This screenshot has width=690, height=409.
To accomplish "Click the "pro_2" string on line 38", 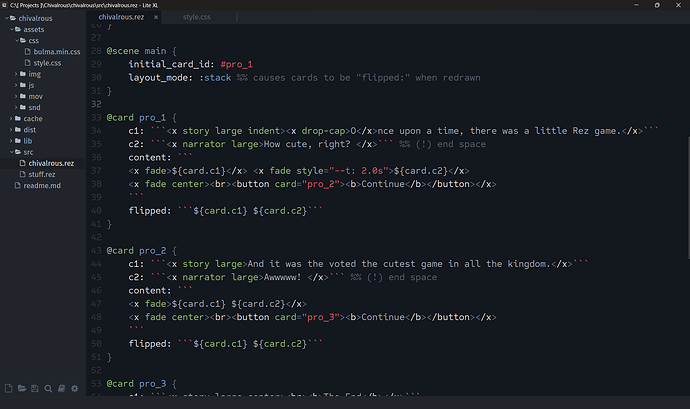I will pyautogui.click(x=323, y=184).
